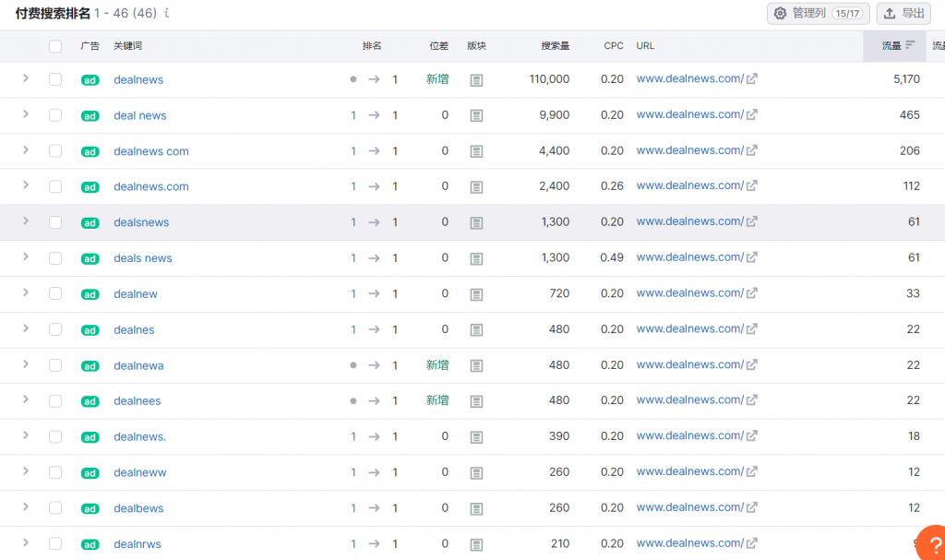Click the ad badge beside dealnews. keyword
Viewport: 945px width, 560px height.
pos(90,437)
